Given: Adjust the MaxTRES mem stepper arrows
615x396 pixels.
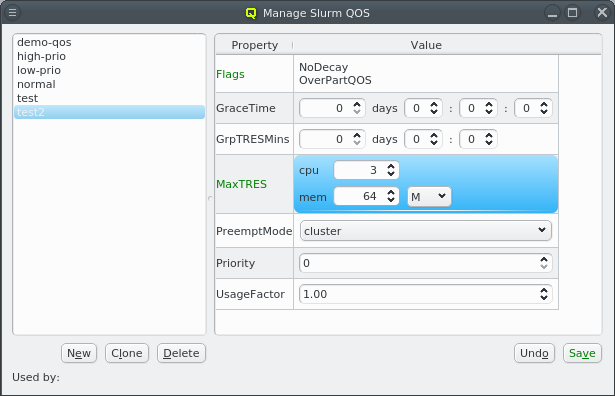Looking at the screenshot, I should [391, 196].
